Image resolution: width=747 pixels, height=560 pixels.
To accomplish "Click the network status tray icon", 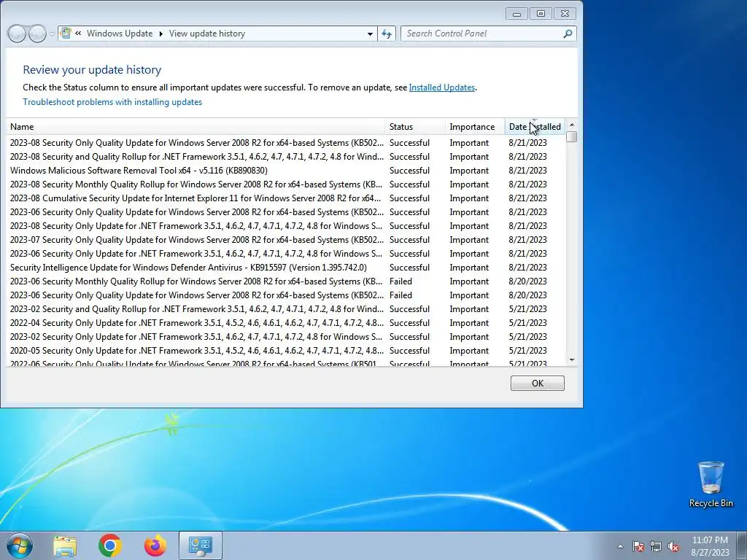I will point(656,547).
